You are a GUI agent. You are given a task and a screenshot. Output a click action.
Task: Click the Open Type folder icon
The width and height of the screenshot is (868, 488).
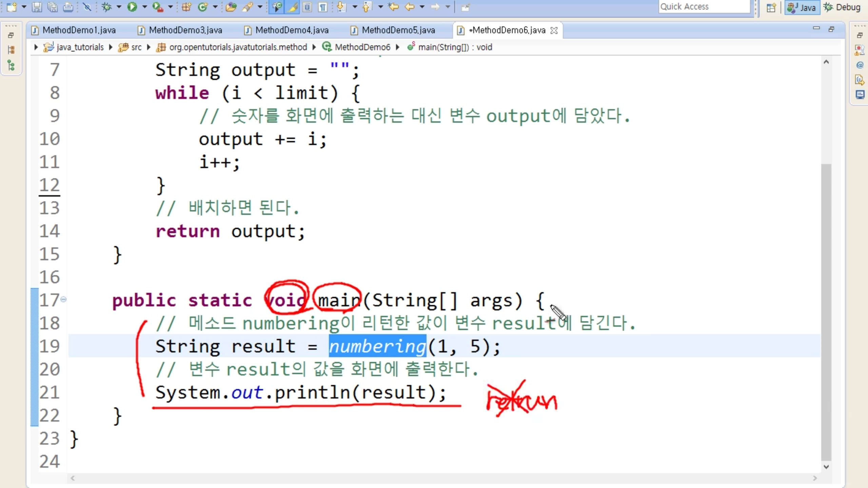click(231, 7)
